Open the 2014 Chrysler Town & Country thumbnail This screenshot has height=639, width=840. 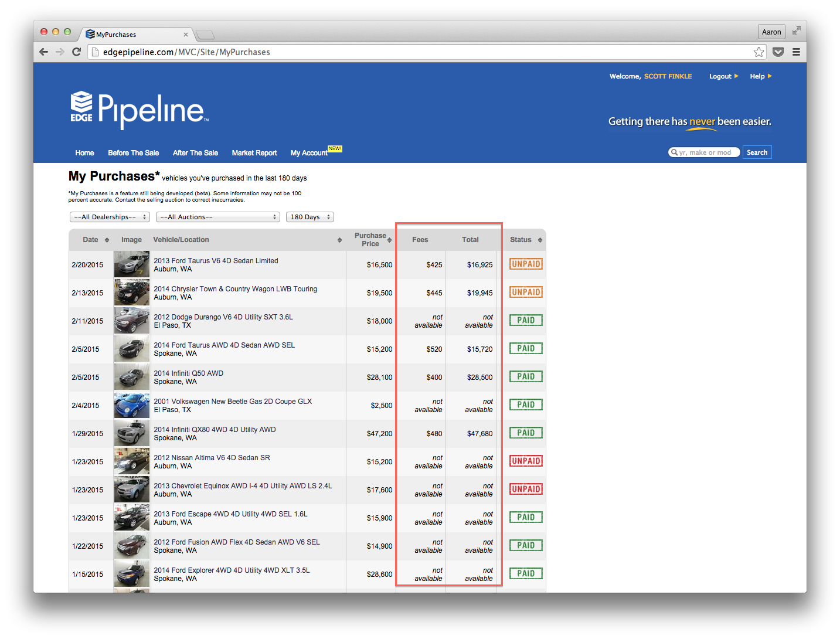click(132, 293)
